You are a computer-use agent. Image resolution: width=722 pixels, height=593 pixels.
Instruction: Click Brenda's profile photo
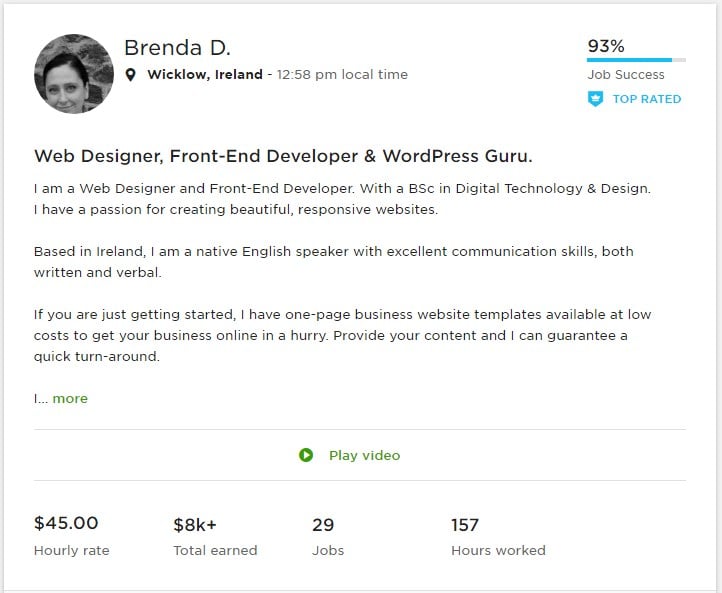(73, 74)
